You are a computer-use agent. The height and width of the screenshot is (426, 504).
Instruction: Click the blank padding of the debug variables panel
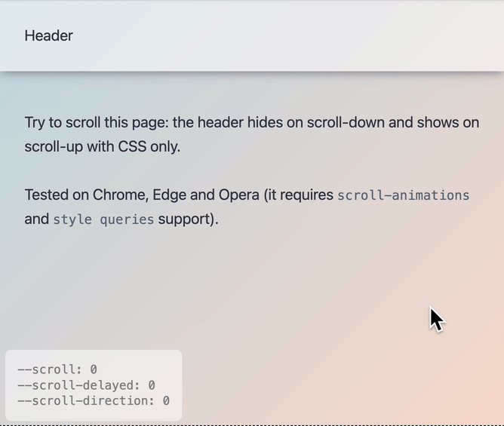pos(151,360)
